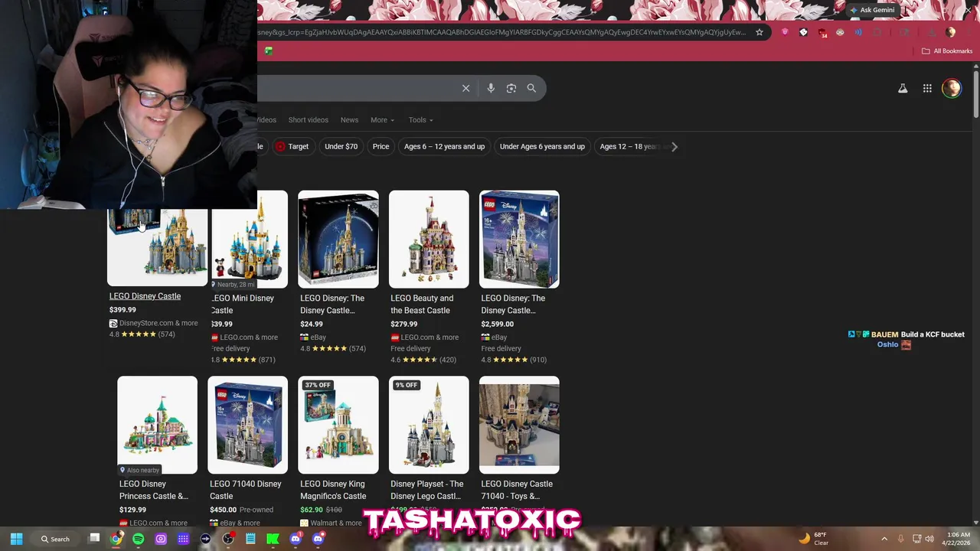The image size is (980, 551).
Task: Open LEGO Disney: The Disney Castle $24.99 image
Action: coord(338,239)
